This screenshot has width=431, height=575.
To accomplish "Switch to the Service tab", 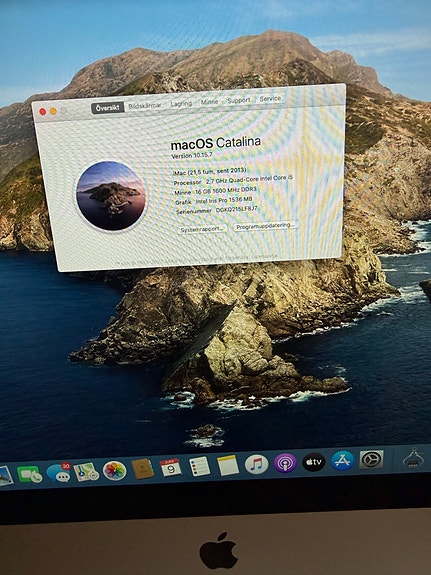I will (270, 98).
